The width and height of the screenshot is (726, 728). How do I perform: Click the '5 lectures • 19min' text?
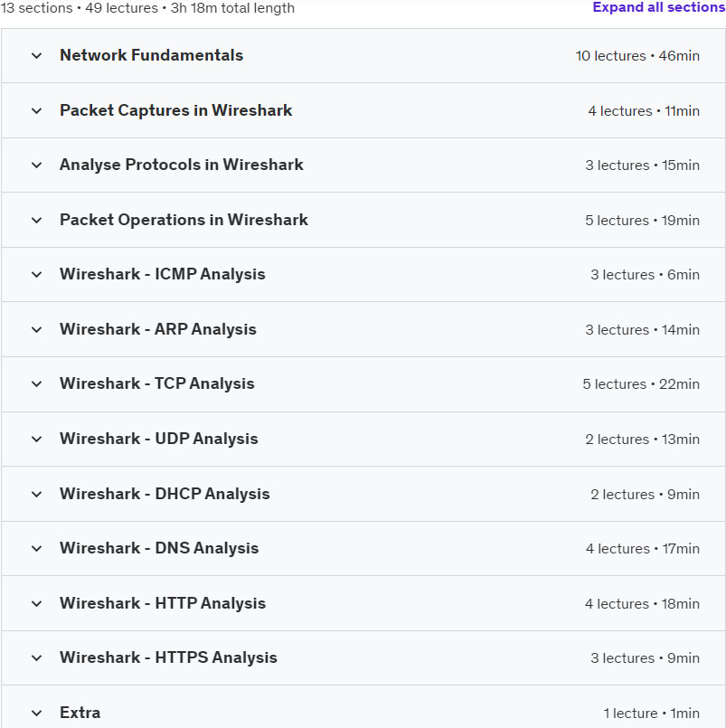[642, 220]
